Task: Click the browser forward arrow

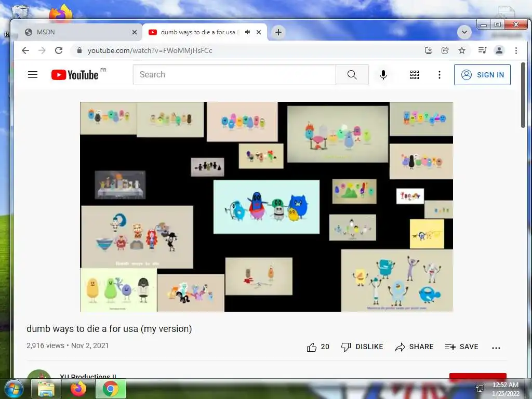Action: 42,50
